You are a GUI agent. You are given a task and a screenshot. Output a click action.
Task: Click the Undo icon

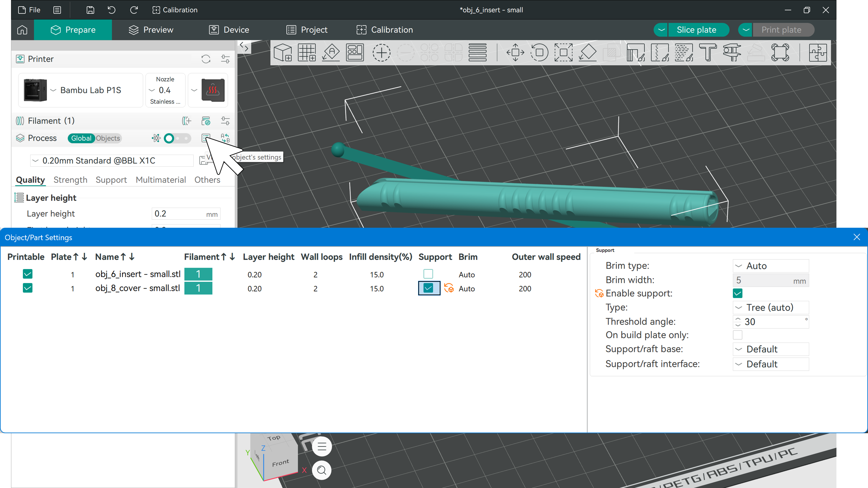(x=111, y=10)
